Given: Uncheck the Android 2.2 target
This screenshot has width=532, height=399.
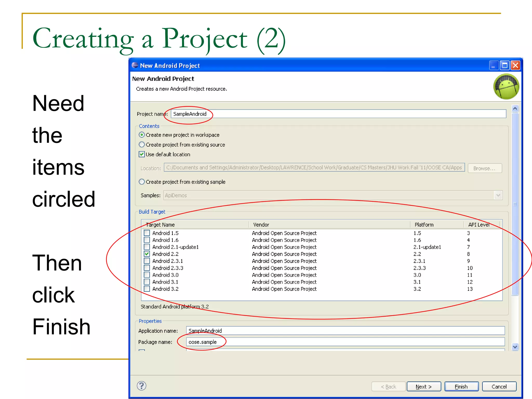Looking at the screenshot, I should 147,254.
